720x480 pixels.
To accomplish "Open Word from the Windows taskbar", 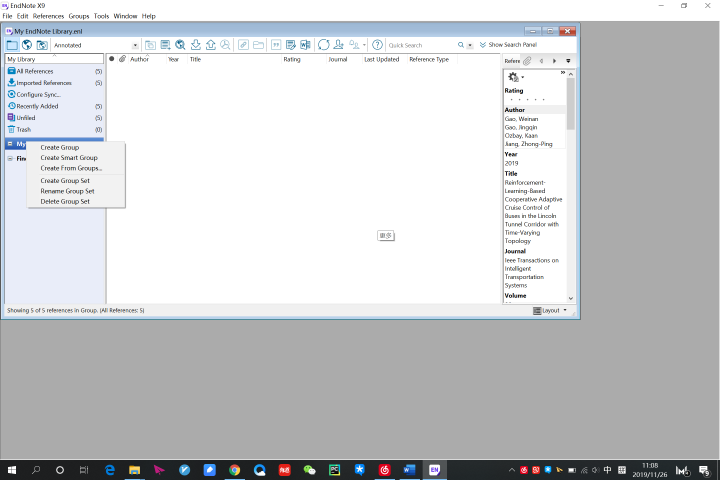I will coord(409,470).
